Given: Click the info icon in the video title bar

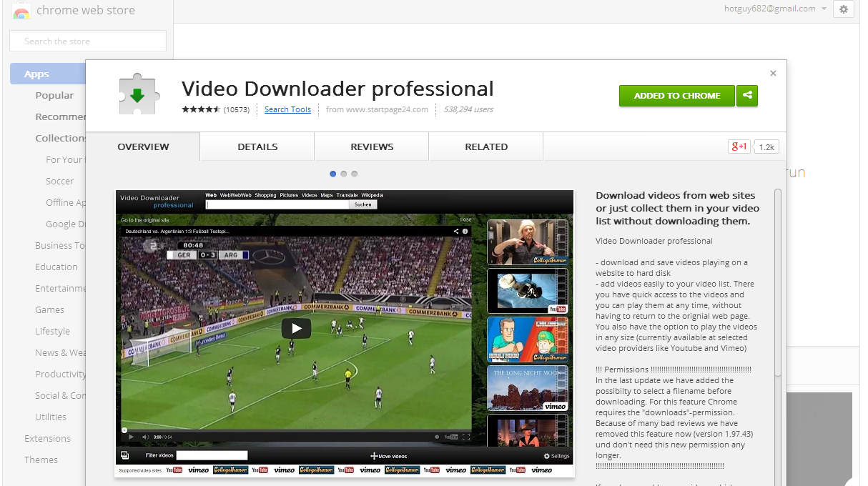Looking at the screenshot, I should point(465,232).
